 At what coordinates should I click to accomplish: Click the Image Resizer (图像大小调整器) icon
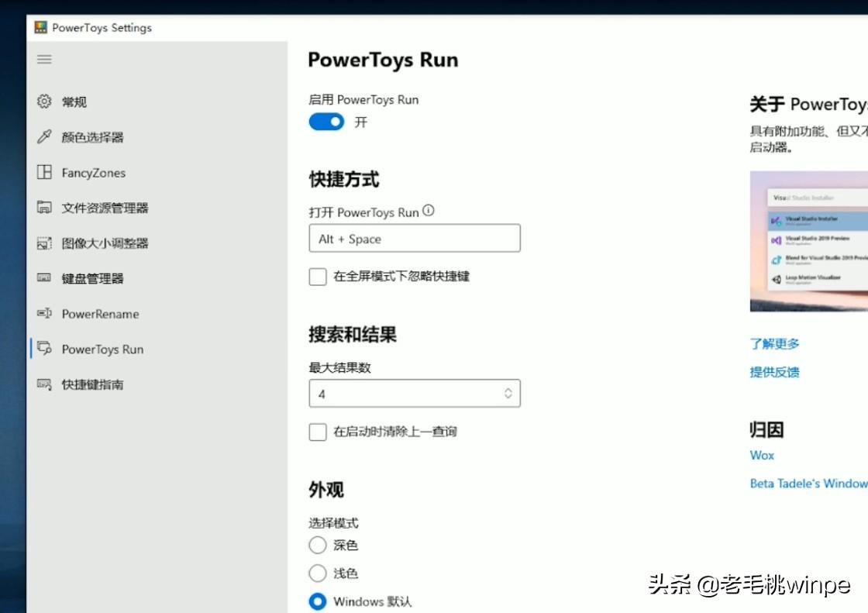point(44,243)
